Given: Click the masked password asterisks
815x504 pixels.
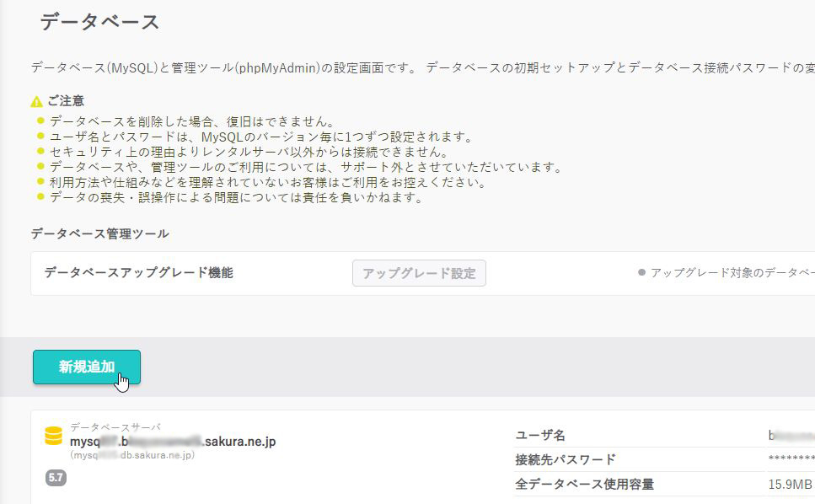Looking at the screenshot, I should tap(791, 460).
